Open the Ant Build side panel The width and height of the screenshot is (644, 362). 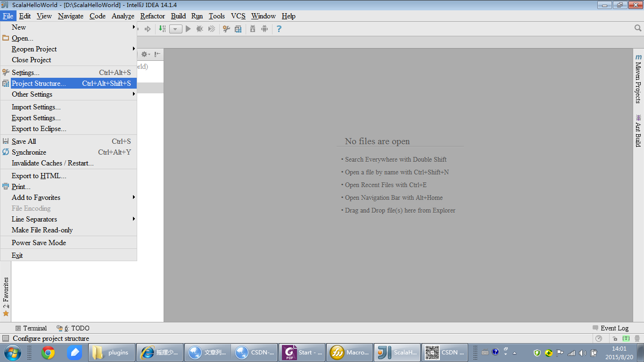(638, 131)
